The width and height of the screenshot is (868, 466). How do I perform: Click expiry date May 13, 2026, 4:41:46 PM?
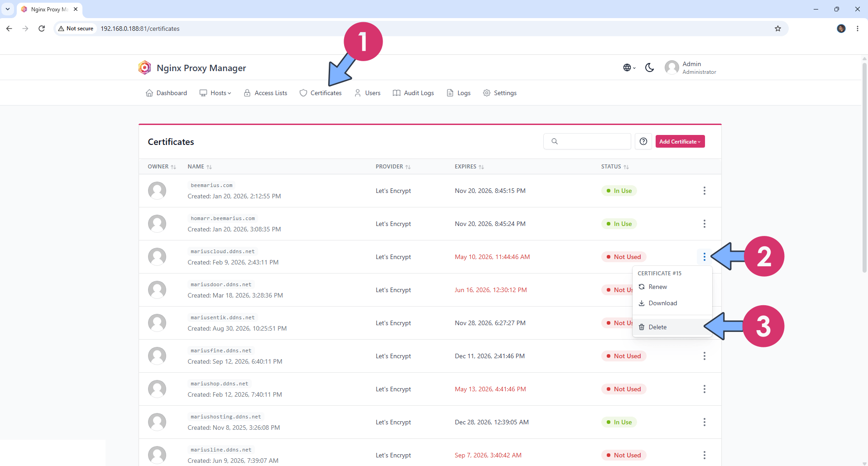pos(490,389)
